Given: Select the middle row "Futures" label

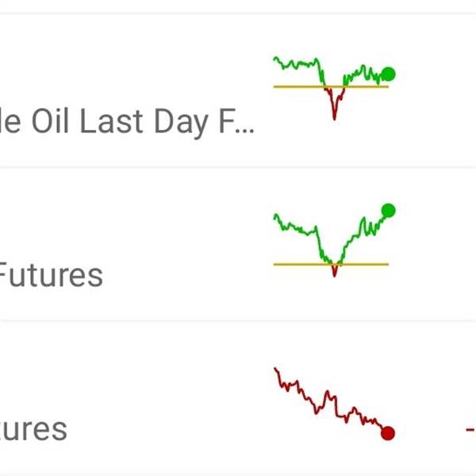Looking at the screenshot, I should point(51,275).
